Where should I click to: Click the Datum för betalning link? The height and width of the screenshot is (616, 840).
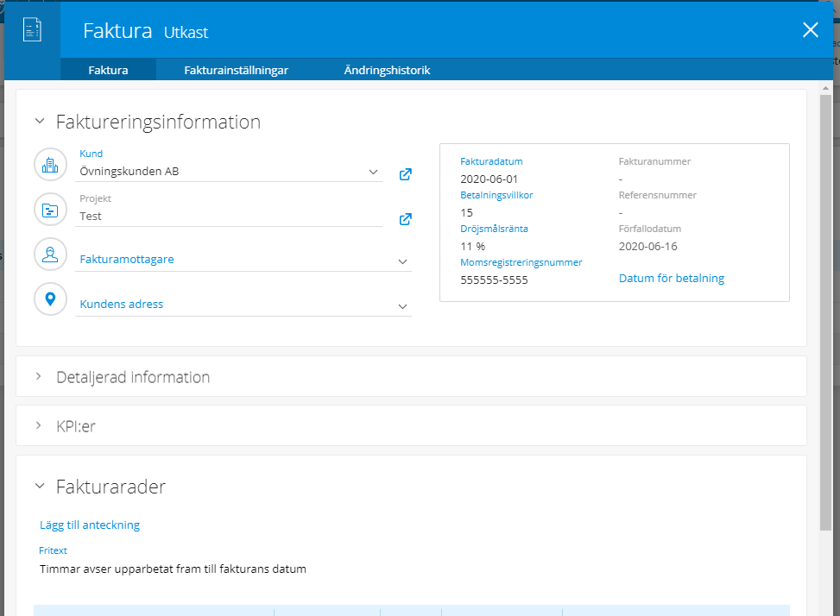point(671,278)
